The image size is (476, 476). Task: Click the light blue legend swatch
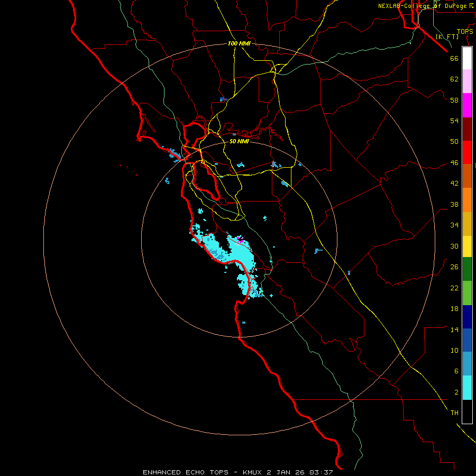467,364
